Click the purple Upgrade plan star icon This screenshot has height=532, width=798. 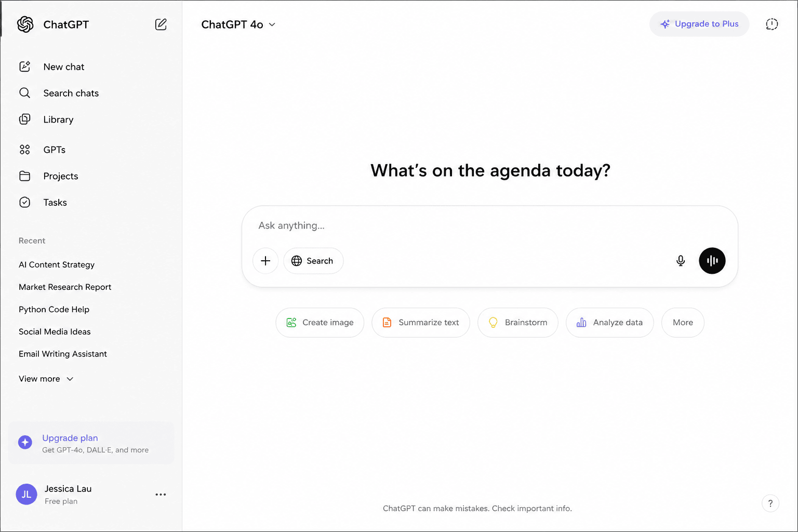(x=25, y=442)
